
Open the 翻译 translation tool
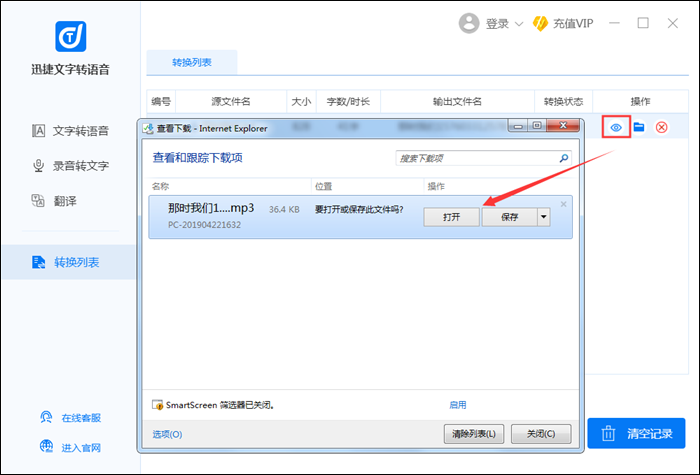[x=68, y=200]
